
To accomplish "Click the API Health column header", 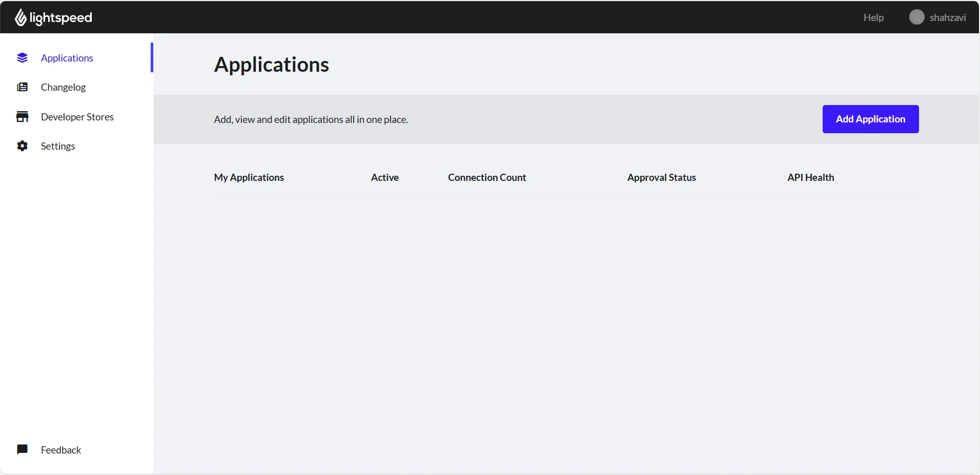I will (810, 177).
